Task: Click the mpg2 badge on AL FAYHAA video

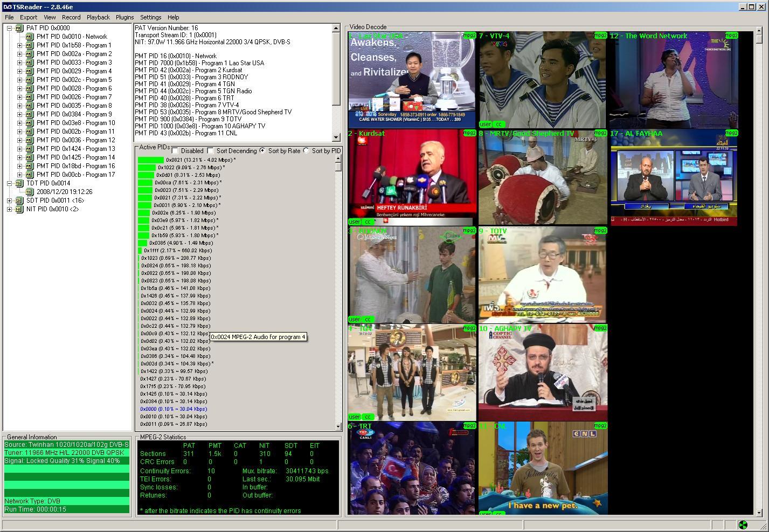Action: pos(731,133)
